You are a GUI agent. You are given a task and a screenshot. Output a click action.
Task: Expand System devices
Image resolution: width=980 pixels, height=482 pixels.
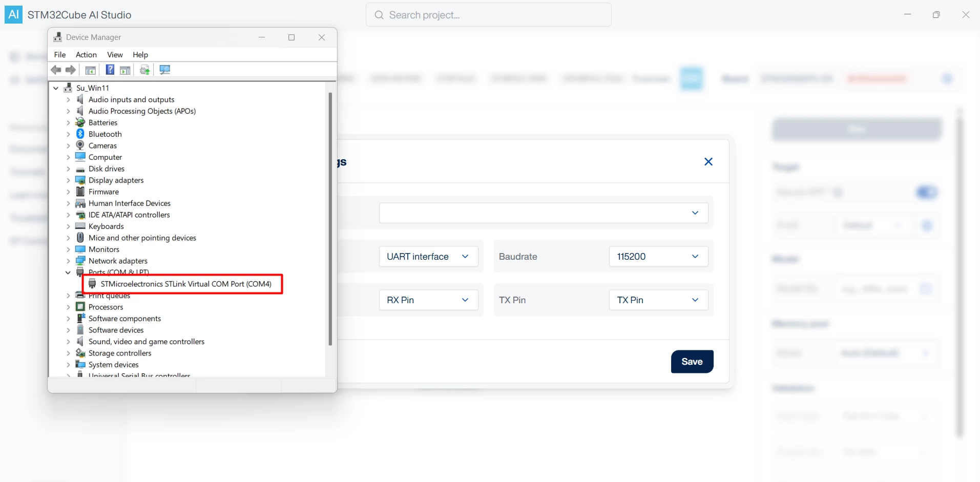point(68,365)
